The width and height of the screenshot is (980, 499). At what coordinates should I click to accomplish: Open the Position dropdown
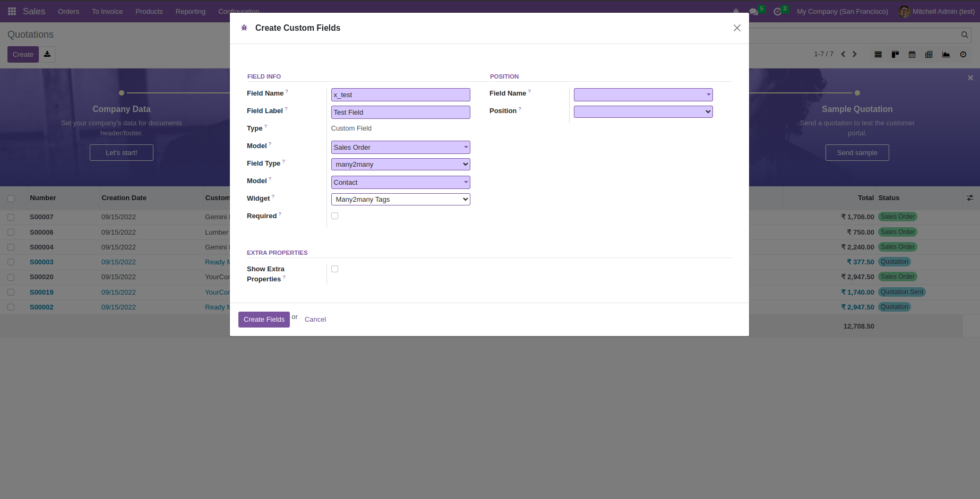coord(643,111)
